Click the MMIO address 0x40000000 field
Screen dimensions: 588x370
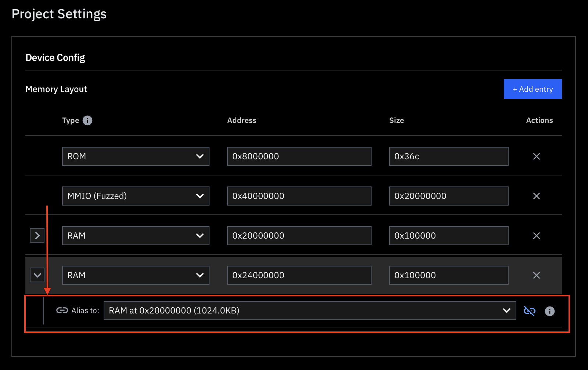point(299,196)
